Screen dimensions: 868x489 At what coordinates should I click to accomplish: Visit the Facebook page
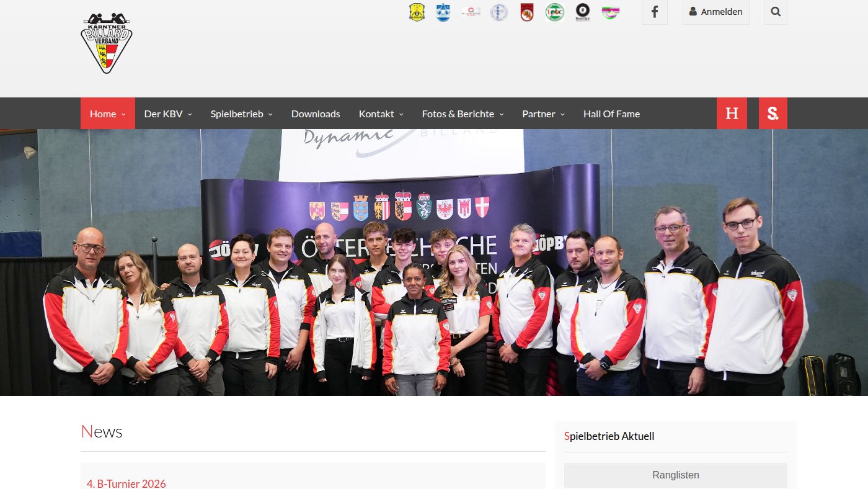tap(655, 12)
